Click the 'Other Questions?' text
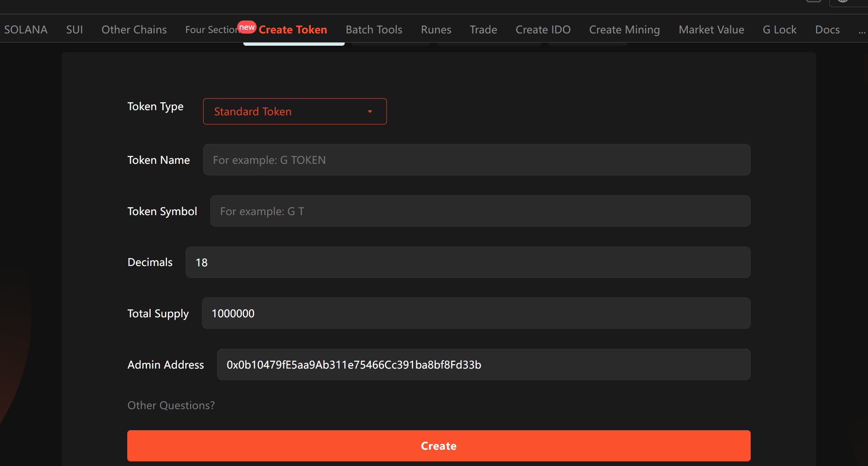 [171, 405]
